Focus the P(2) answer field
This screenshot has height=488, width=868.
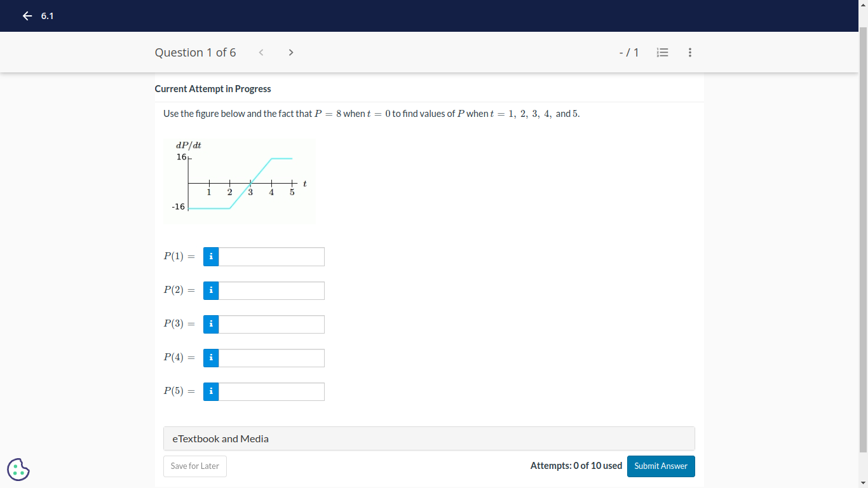(271, 290)
